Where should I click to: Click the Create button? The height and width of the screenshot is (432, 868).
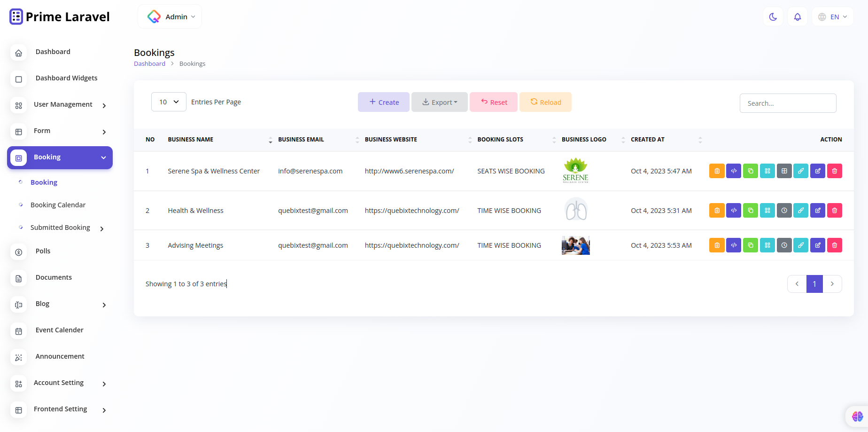click(383, 102)
